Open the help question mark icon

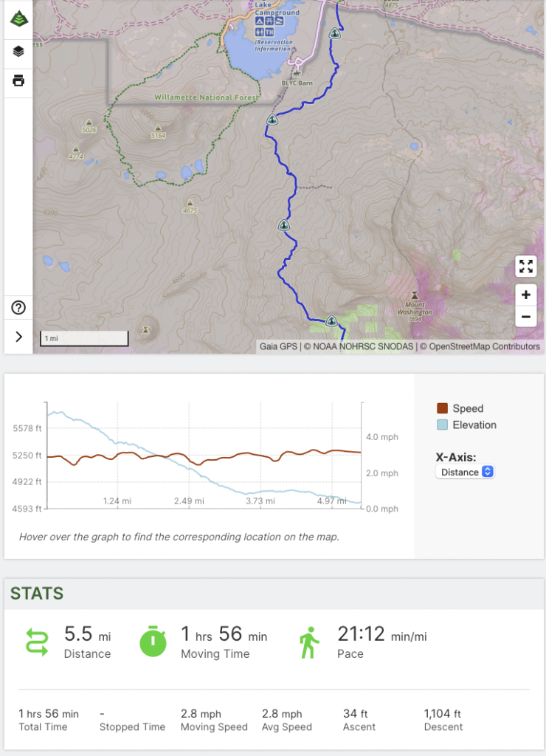[x=18, y=308]
